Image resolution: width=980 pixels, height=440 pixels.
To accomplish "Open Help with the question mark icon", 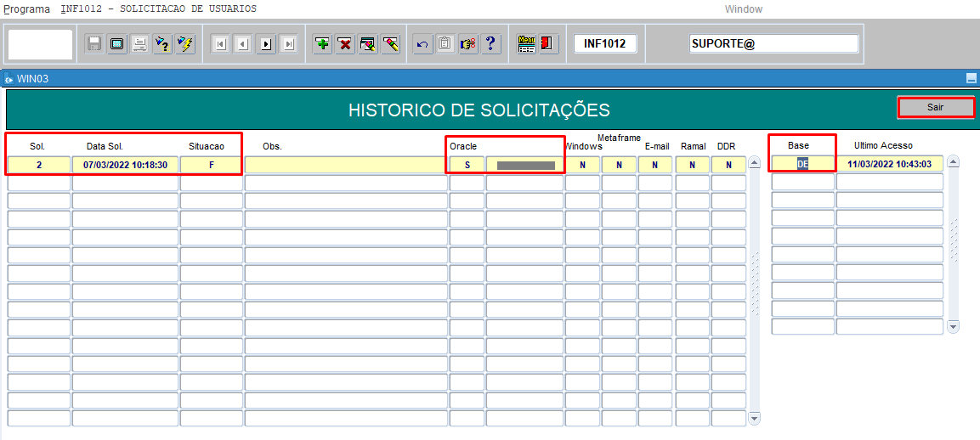I will pyautogui.click(x=490, y=44).
